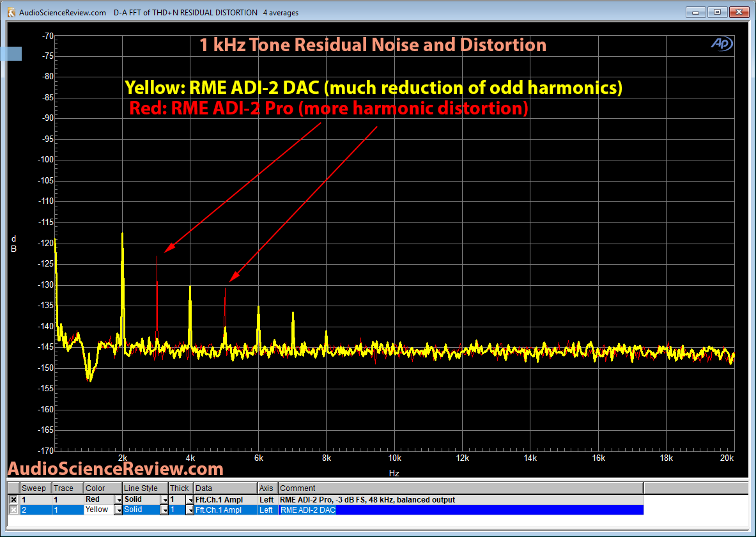756x537 pixels.
Task: Click the AP logo in graph corner
Action: 721,44
